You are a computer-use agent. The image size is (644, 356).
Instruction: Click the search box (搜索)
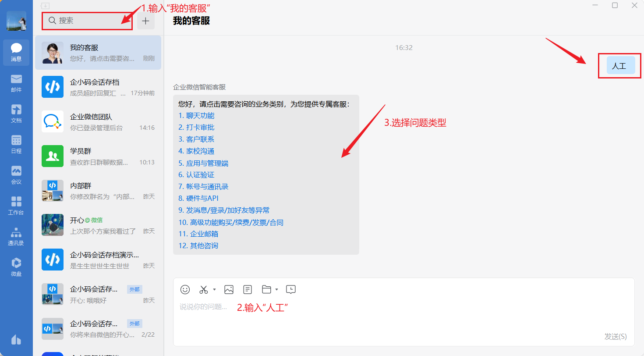click(x=87, y=21)
